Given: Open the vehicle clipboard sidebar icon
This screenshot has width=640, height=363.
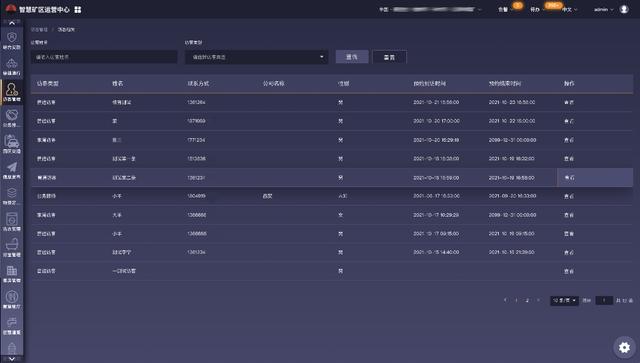Looking at the screenshot, I should tap(12, 141).
